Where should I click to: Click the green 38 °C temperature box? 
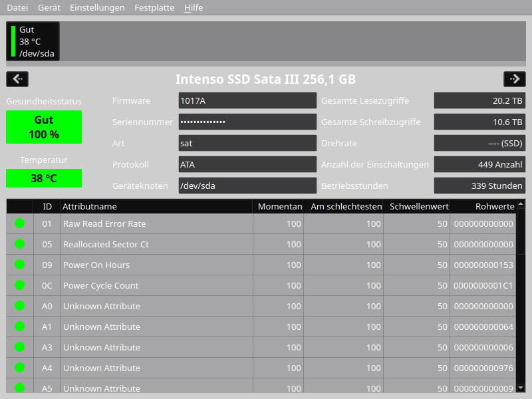click(x=44, y=178)
